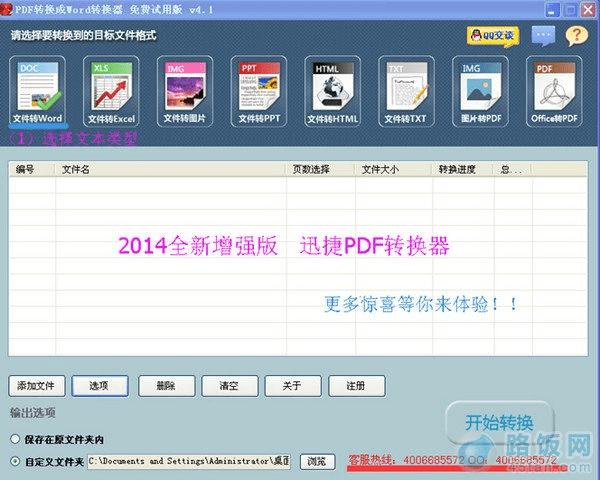Click the 文件名 column header
600x480 pixels.
pos(171,169)
